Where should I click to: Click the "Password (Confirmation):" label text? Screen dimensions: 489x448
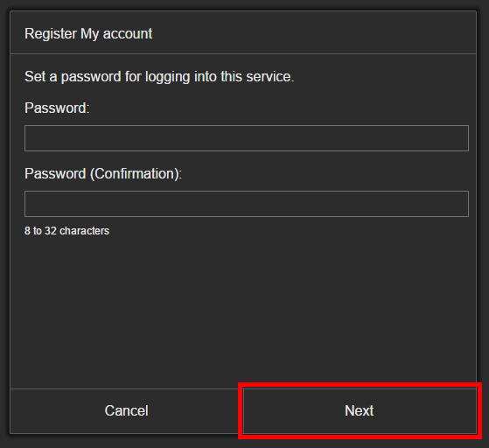103,174
